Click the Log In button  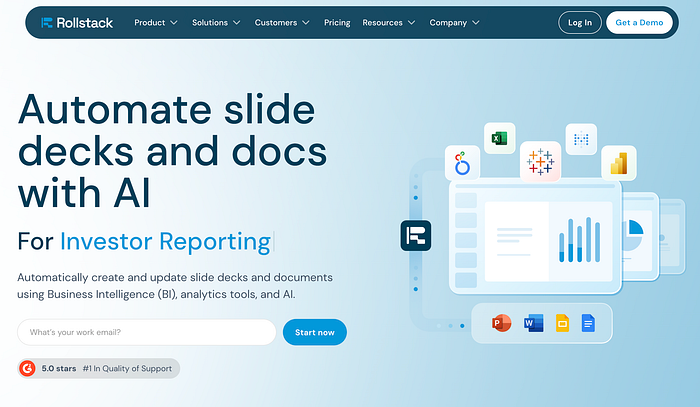pyautogui.click(x=580, y=23)
